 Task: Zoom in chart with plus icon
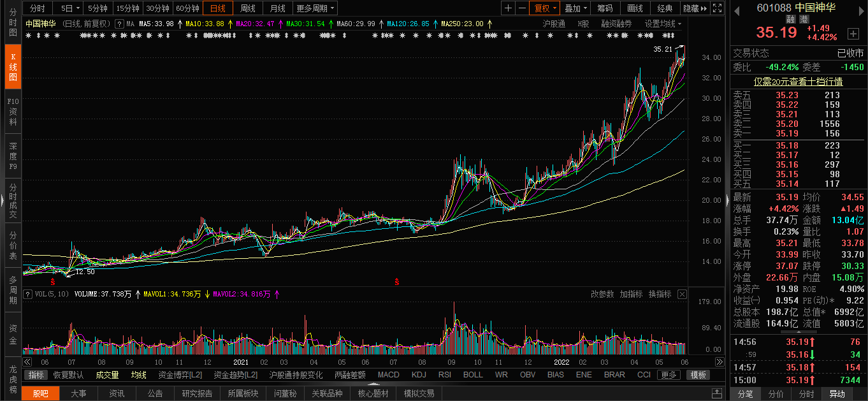click(508, 8)
